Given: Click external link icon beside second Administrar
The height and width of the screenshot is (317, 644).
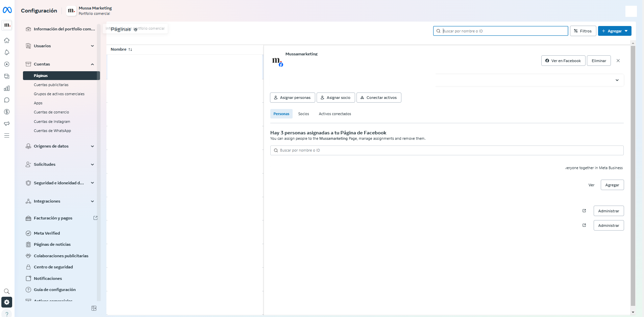Looking at the screenshot, I should (x=584, y=225).
